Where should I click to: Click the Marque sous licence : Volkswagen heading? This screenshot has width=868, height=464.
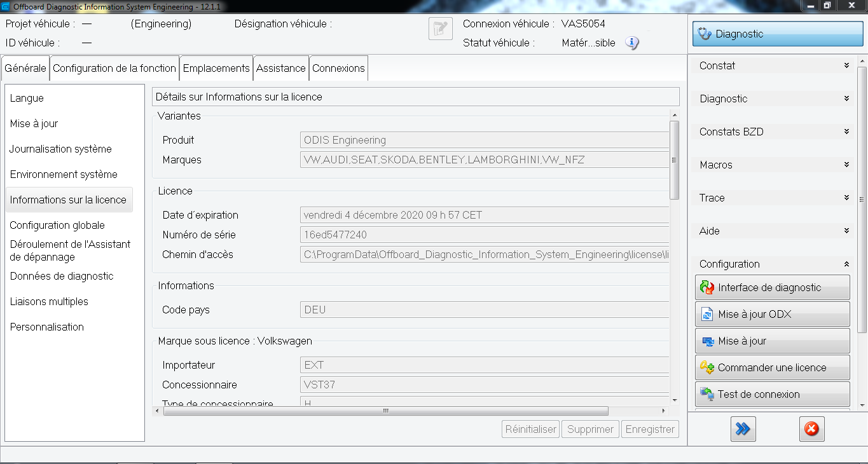pos(235,341)
